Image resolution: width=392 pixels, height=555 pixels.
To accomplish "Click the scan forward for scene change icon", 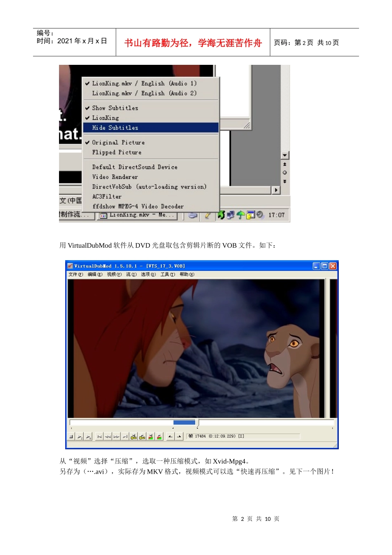I will click(x=159, y=436).
